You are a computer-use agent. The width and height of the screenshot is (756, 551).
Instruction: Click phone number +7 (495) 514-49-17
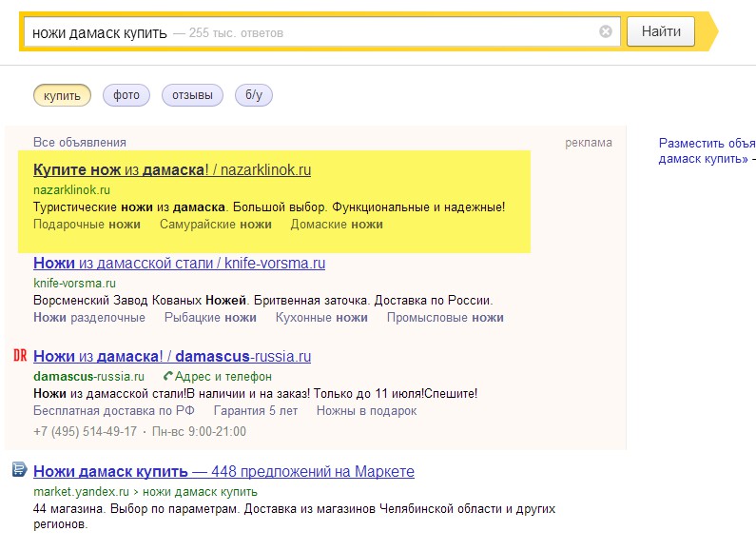85,431
